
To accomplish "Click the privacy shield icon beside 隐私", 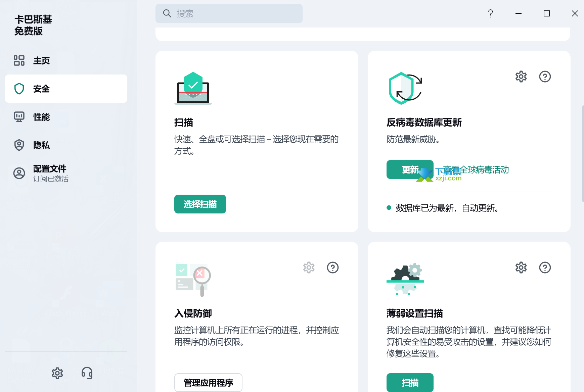I will click(x=19, y=145).
